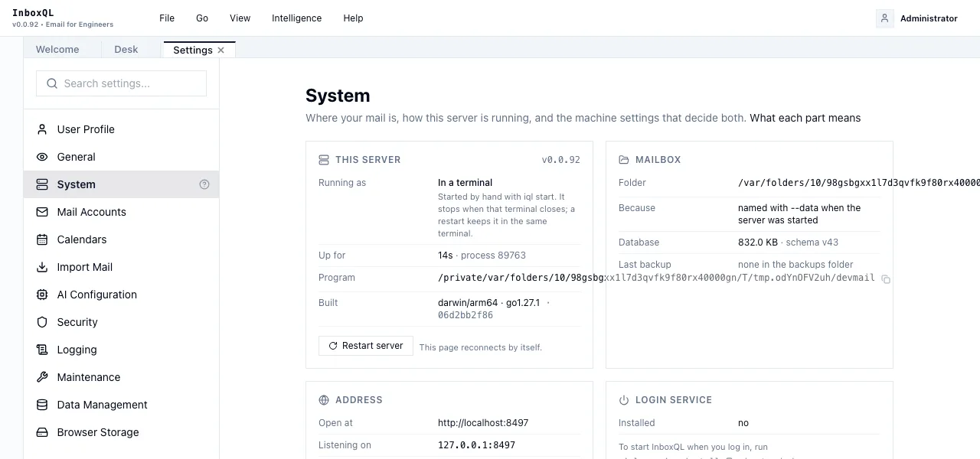Open Data Management settings
The height and width of the screenshot is (459, 980).
point(121,405)
